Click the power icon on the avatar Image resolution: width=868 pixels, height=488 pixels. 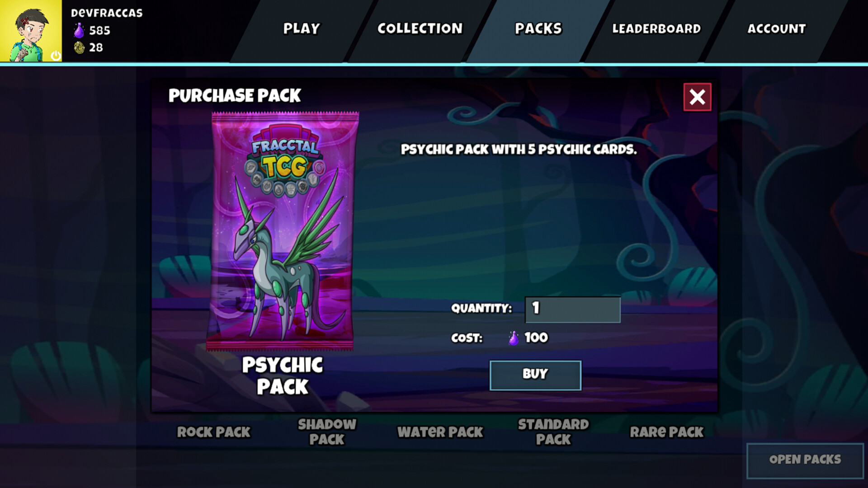[x=56, y=55]
